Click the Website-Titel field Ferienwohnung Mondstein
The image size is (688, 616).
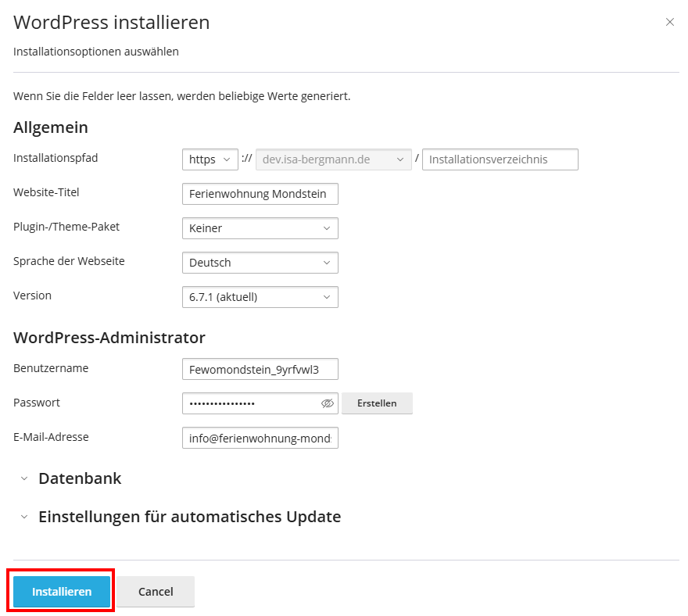[x=260, y=194]
